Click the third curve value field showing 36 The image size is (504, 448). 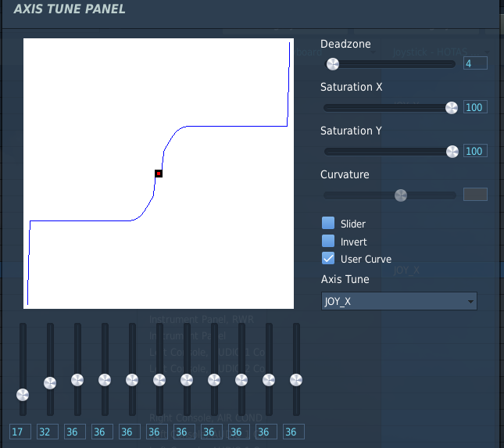click(x=75, y=432)
